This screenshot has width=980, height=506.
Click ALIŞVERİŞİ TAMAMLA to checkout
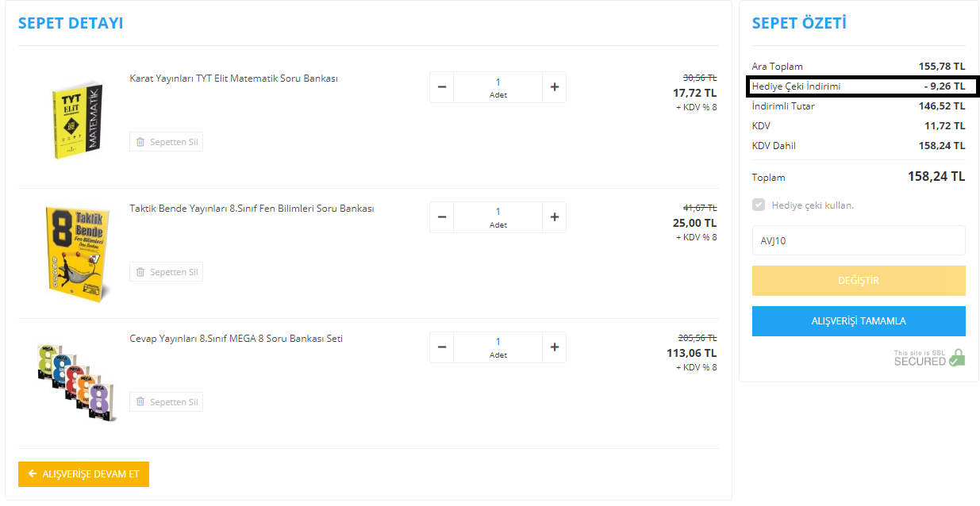point(859,321)
